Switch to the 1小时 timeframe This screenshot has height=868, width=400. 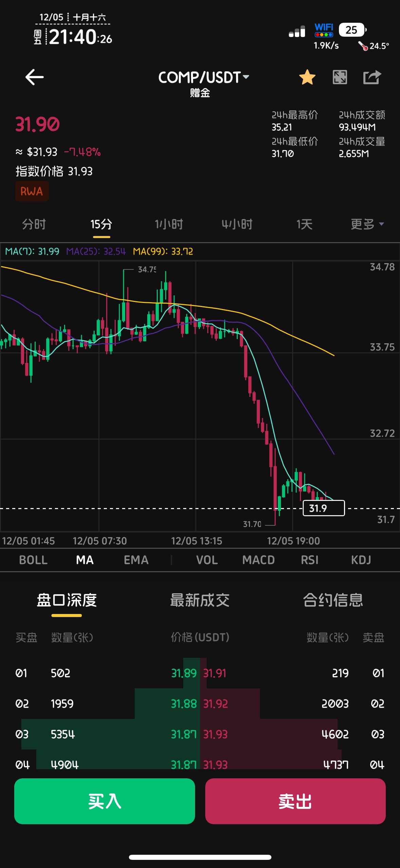click(x=169, y=224)
